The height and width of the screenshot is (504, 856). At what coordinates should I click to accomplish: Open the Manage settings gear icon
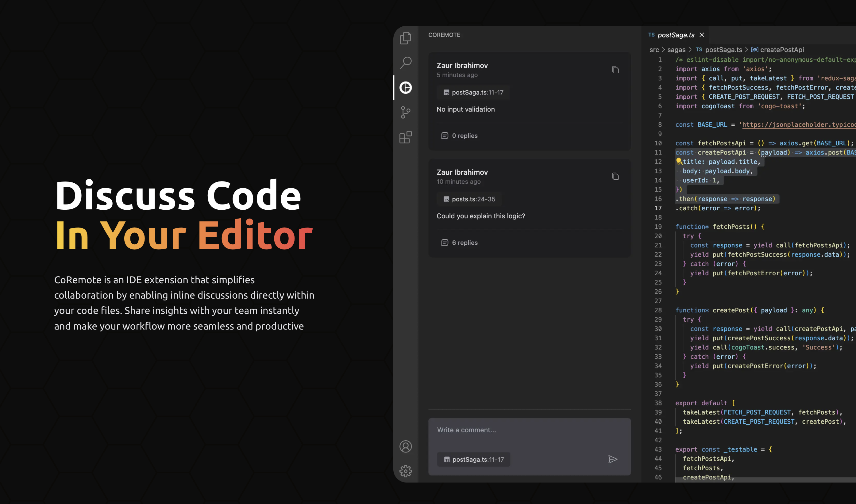pyautogui.click(x=405, y=471)
